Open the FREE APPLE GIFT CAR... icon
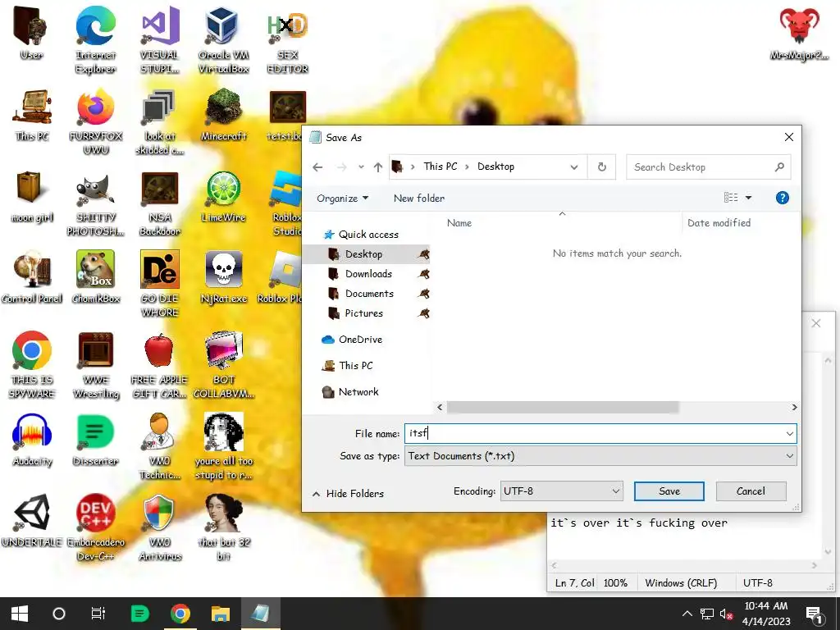The image size is (840, 630). (160, 365)
